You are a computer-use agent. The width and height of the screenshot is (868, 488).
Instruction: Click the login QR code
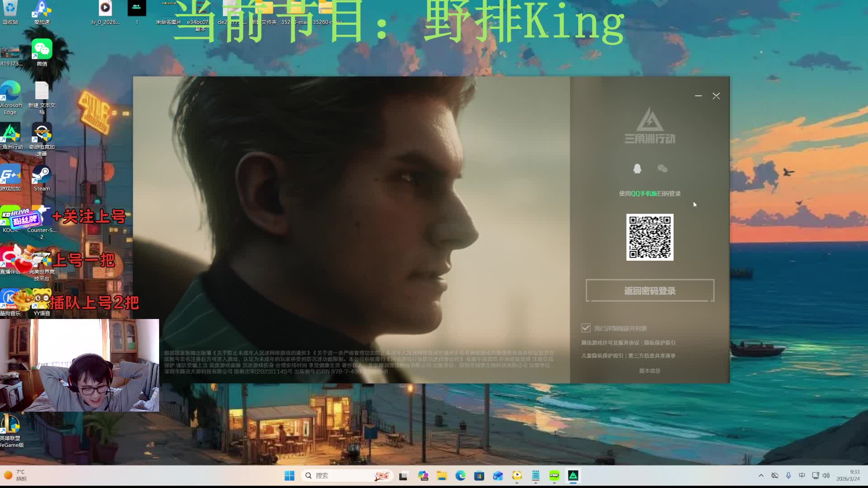[650, 237]
